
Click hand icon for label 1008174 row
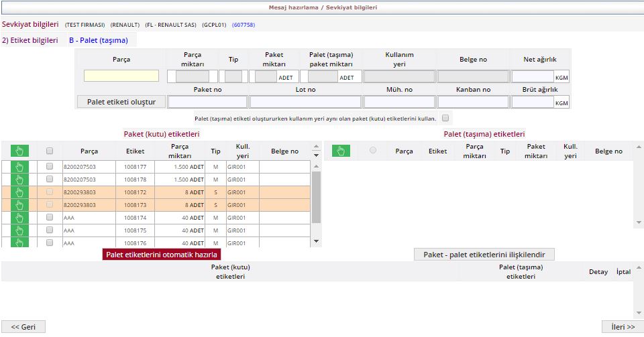[19, 218]
